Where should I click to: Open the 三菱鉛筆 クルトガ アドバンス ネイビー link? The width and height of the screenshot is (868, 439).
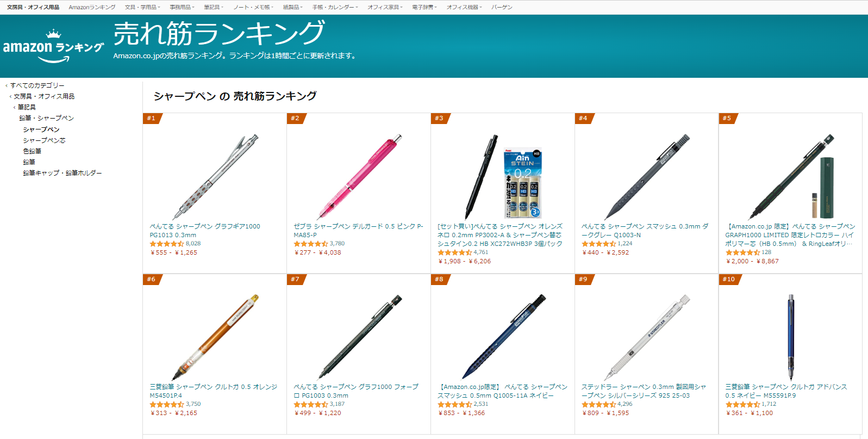[786, 391]
